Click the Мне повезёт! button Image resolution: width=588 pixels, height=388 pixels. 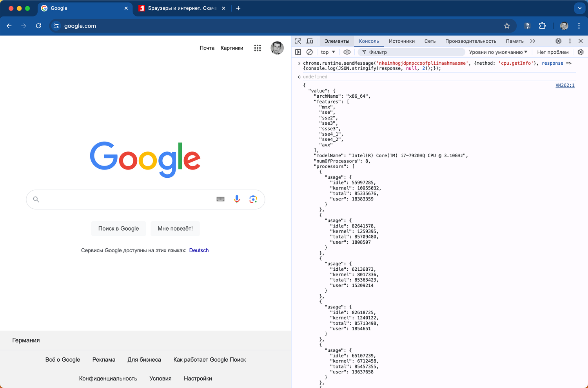coord(175,228)
